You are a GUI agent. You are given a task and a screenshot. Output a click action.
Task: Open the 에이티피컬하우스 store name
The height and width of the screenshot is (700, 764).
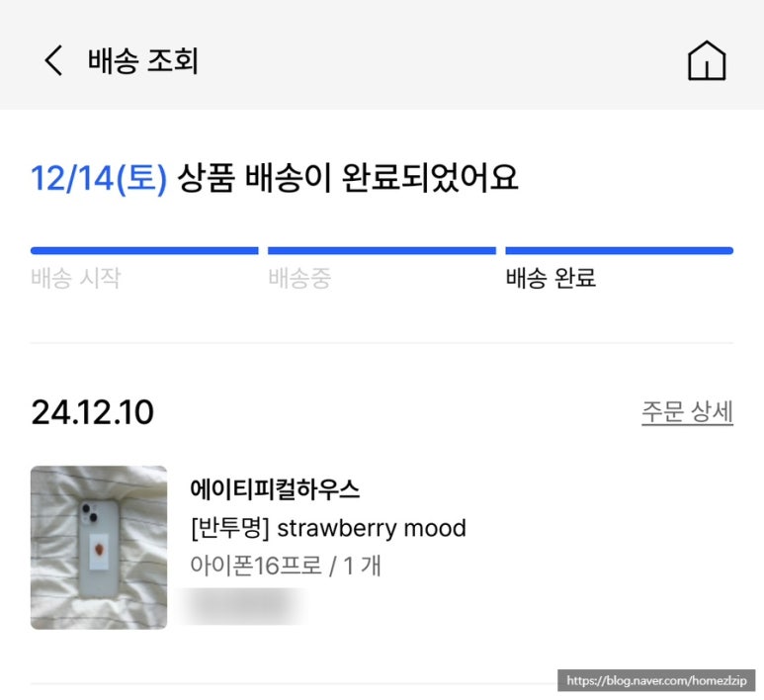tap(275, 489)
